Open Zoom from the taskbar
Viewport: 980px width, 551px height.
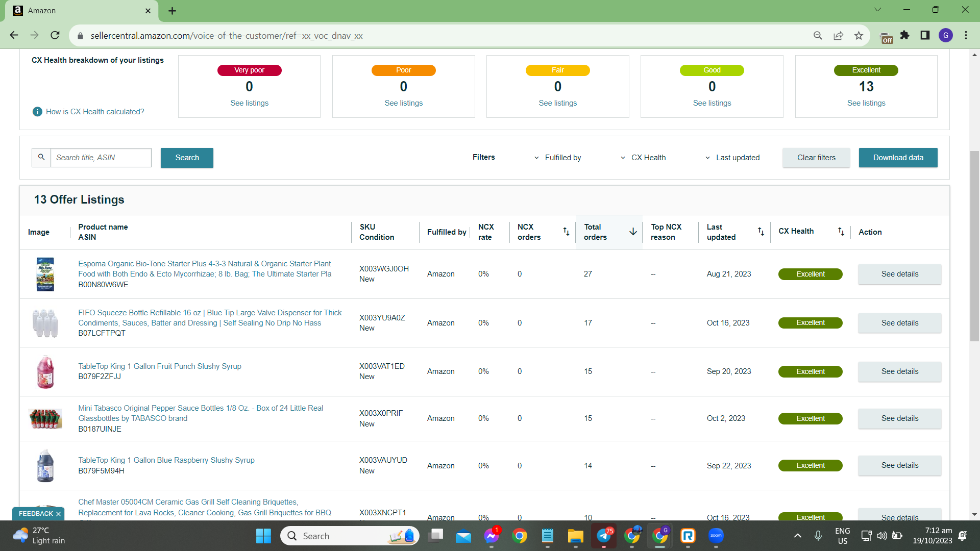coord(716,536)
